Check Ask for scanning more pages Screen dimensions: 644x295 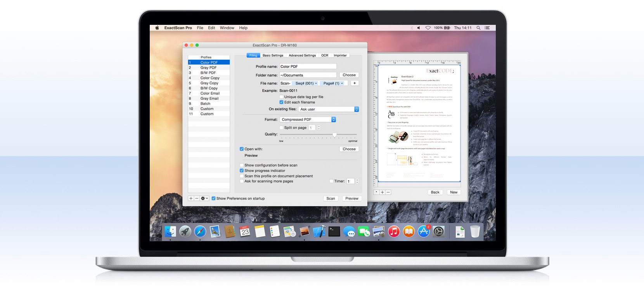pyautogui.click(x=242, y=181)
